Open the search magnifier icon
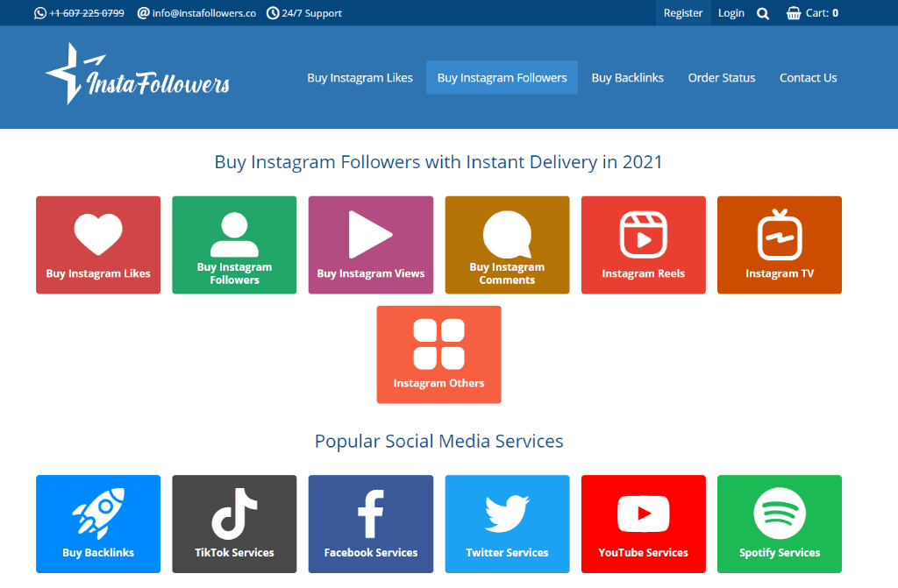Viewport: 898px width, 588px height. [x=762, y=13]
